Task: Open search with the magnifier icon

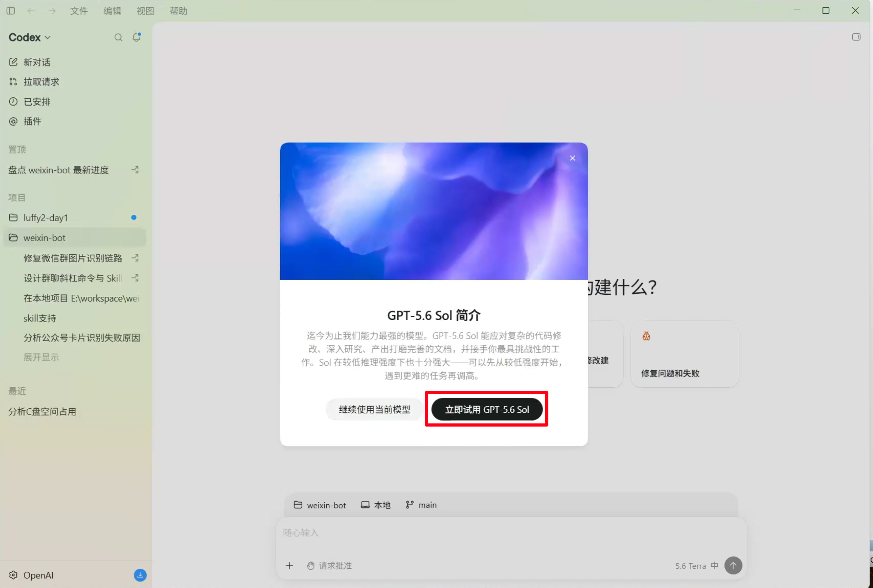Action: point(118,38)
